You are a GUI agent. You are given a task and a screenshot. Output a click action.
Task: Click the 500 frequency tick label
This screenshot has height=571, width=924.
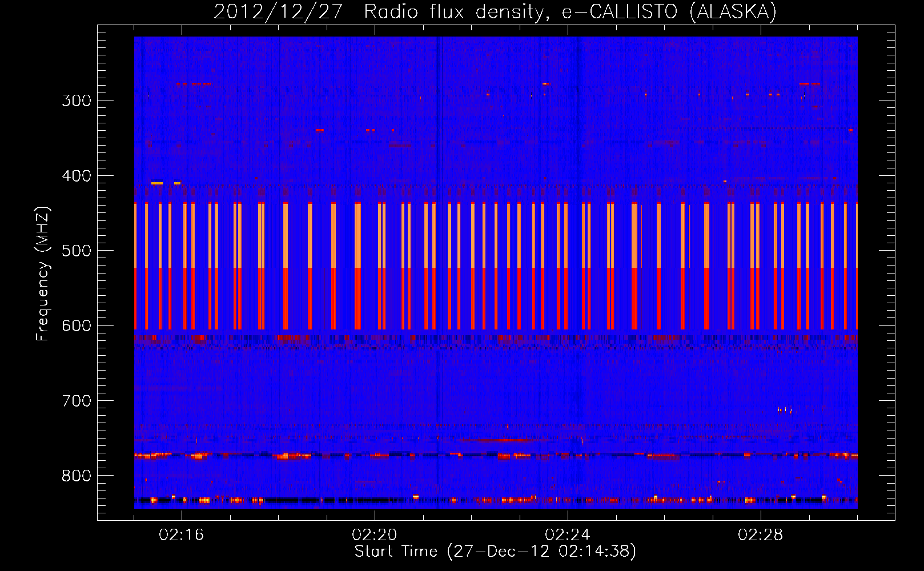pos(77,251)
